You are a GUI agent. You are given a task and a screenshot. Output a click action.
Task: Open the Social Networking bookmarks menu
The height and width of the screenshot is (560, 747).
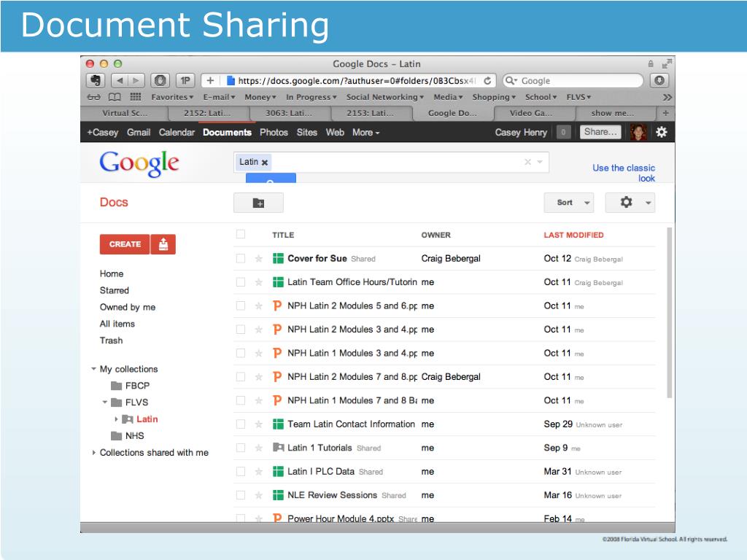pos(385,97)
